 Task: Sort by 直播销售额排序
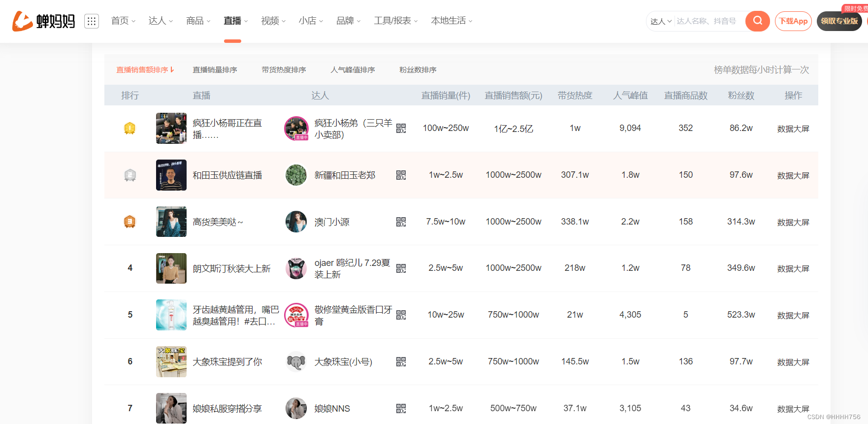145,70
